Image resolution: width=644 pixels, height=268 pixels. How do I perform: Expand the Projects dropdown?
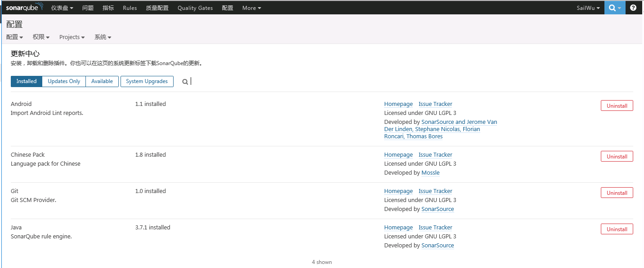(72, 37)
